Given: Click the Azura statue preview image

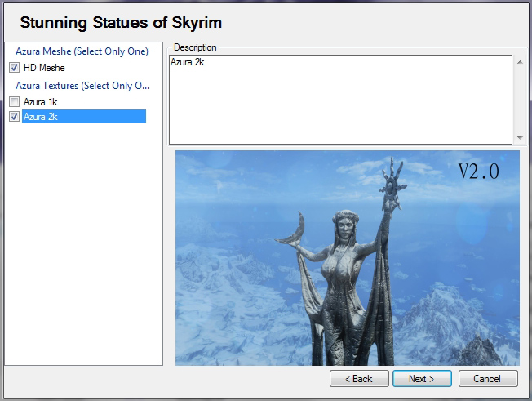Looking at the screenshot, I should click(x=347, y=258).
